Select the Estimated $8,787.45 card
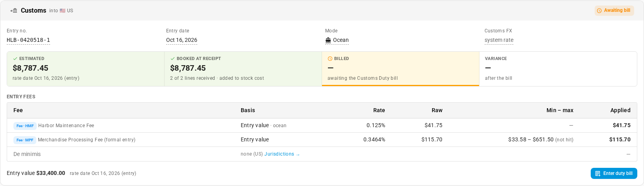644x186 pixels. pyautogui.click(x=86, y=69)
